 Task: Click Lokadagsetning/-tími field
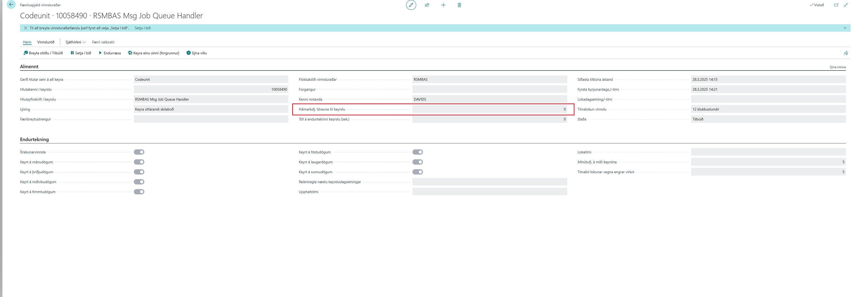click(768, 99)
